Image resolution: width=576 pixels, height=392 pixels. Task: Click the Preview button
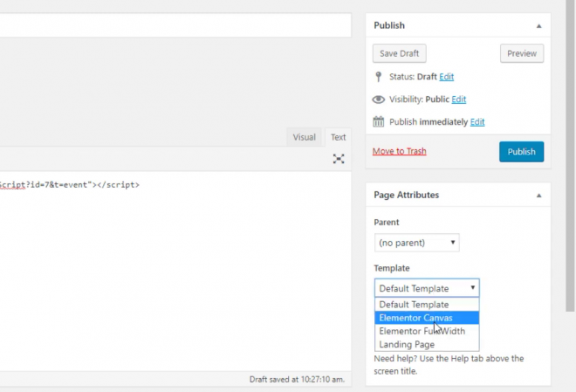(x=522, y=53)
